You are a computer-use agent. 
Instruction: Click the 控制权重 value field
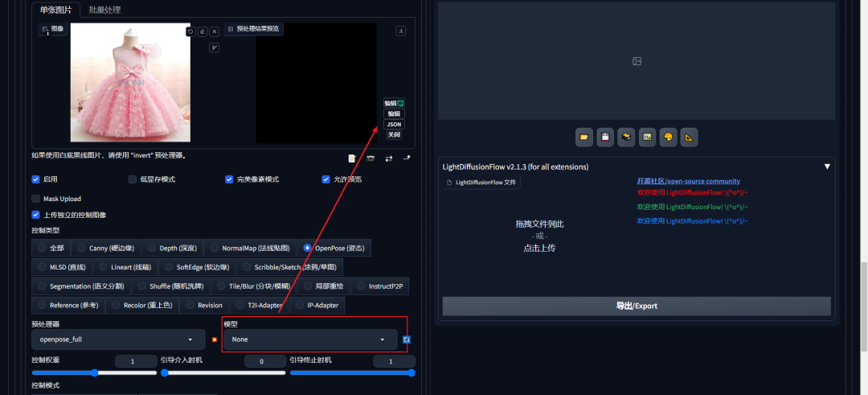[x=136, y=361]
